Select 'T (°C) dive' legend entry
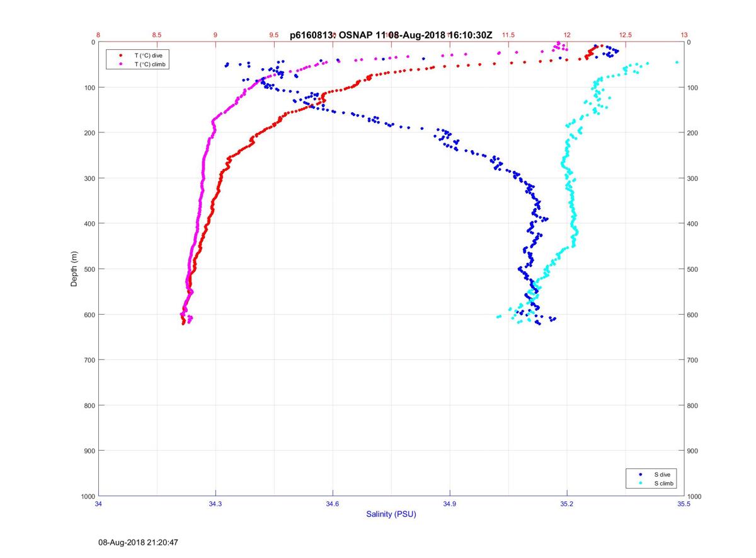This screenshot has height=558, width=756. coord(148,55)
